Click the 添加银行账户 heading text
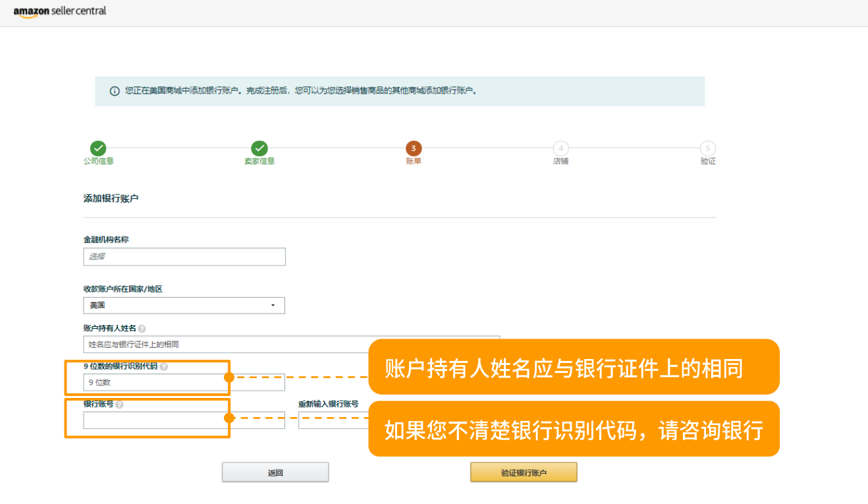The width and height of the screenshot is (868, 504). pos(111,198)
